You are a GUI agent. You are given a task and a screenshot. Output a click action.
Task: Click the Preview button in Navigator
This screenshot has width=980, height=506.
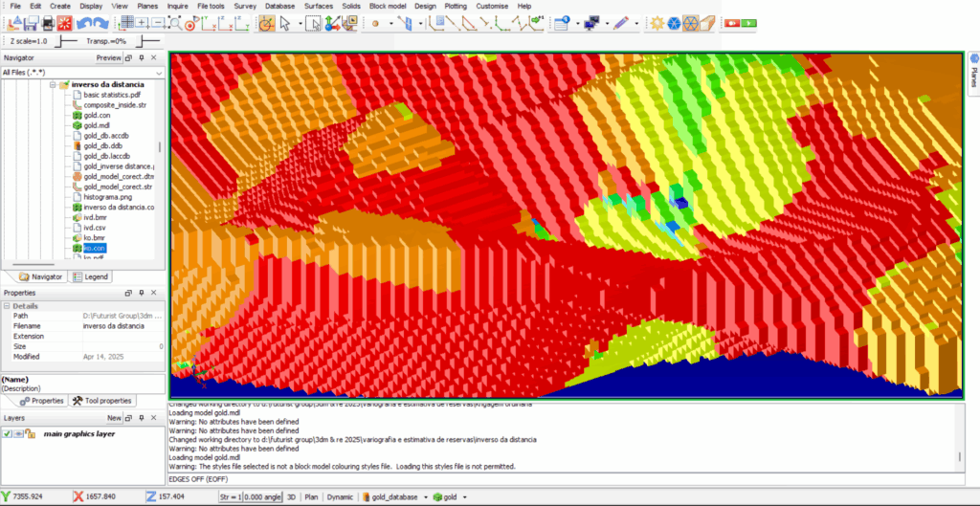click(108, 58)
